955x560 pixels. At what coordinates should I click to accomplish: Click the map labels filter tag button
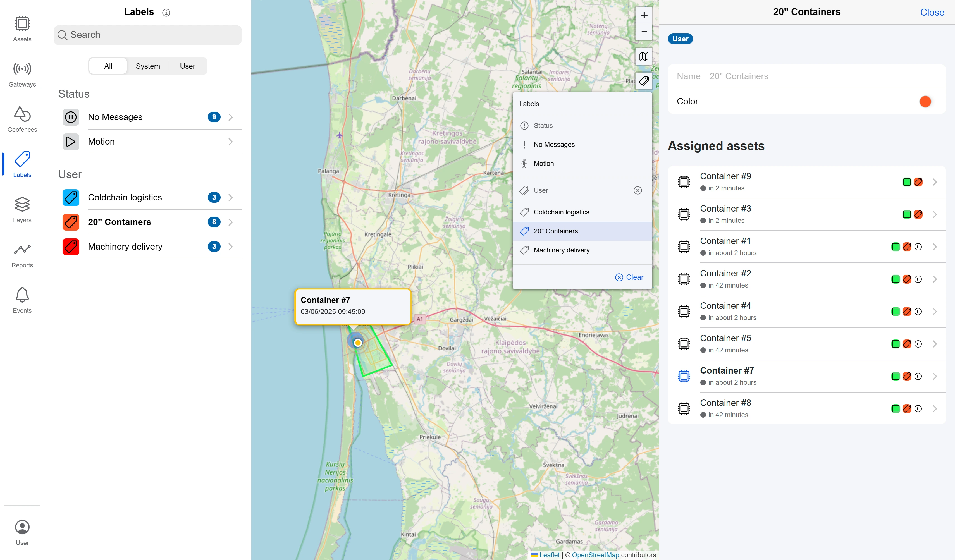tap(643, 81)
